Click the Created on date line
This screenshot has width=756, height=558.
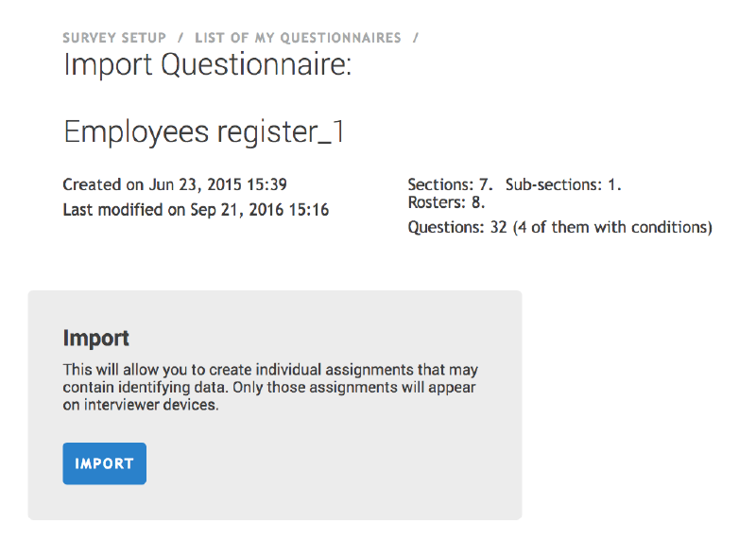[175, 184]
